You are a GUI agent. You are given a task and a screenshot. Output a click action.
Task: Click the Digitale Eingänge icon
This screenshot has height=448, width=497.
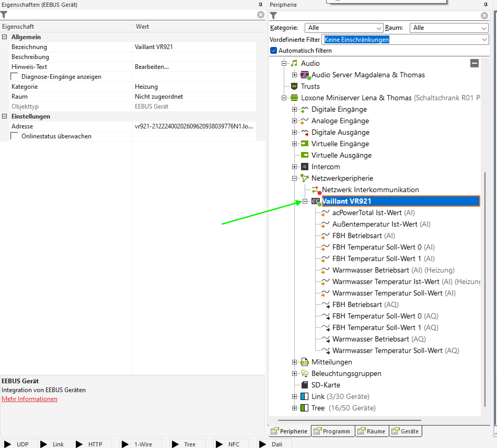click(305, 109)
